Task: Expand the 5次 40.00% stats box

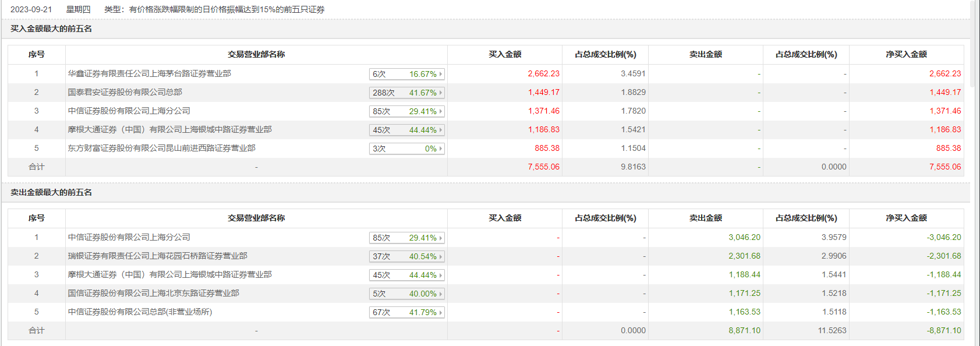Action: [x=405, y=294]
